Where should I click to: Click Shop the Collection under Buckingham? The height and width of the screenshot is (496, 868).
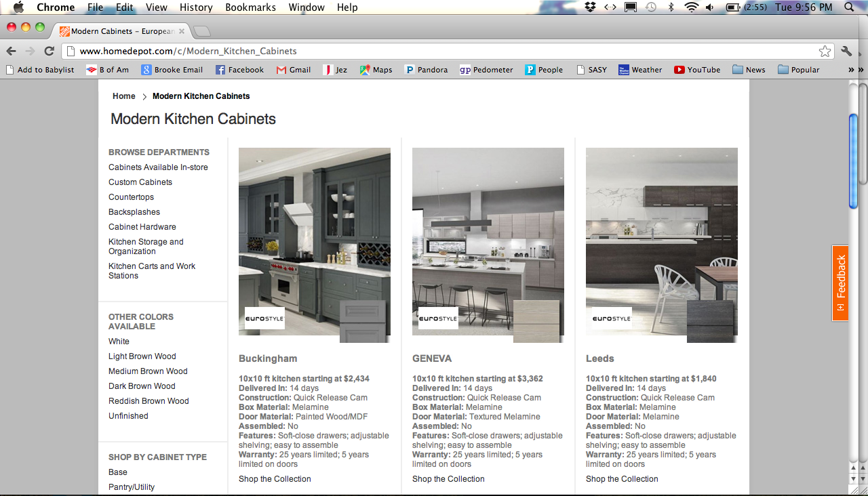275,479
